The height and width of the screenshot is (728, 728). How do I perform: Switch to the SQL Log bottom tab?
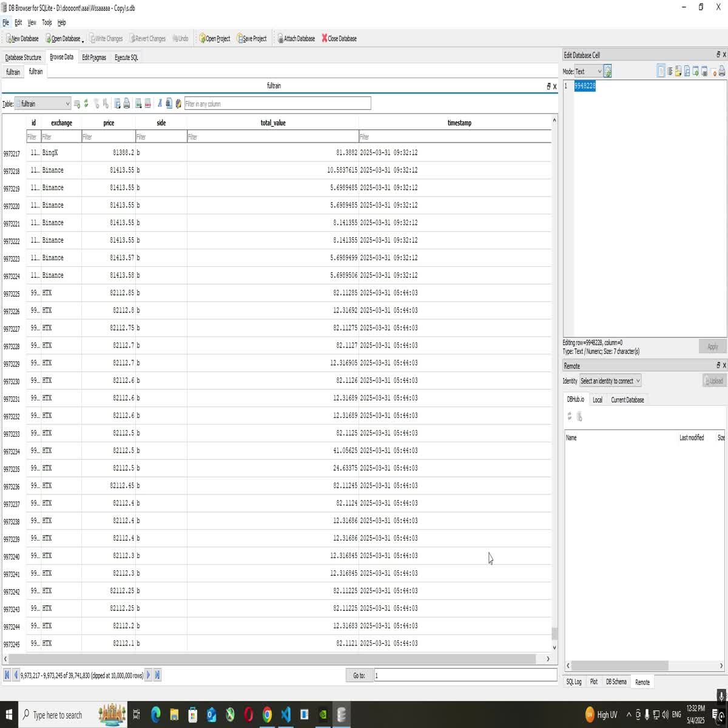(574, 682)
